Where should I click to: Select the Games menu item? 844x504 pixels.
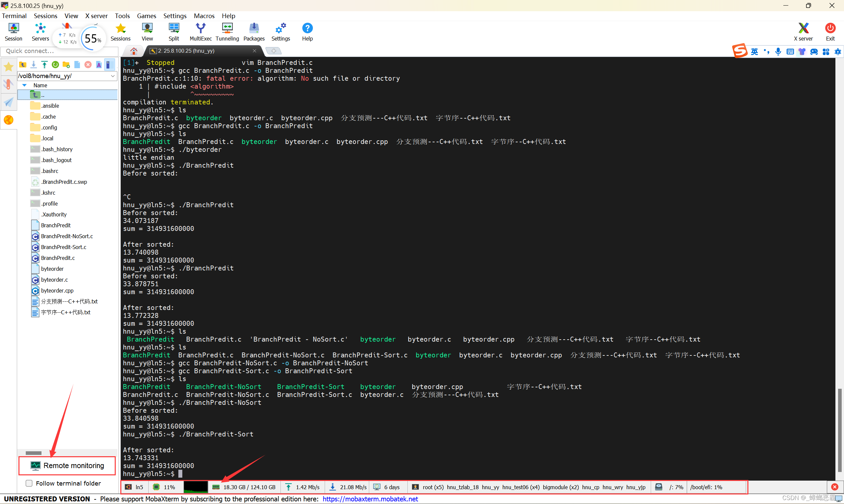tap(146, 15)
